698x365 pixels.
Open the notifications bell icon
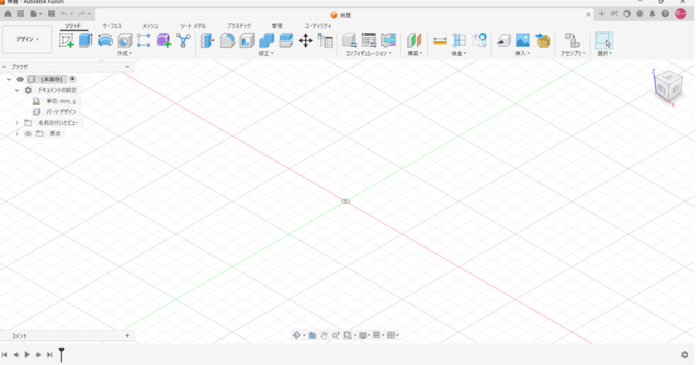tap(652, 14)
